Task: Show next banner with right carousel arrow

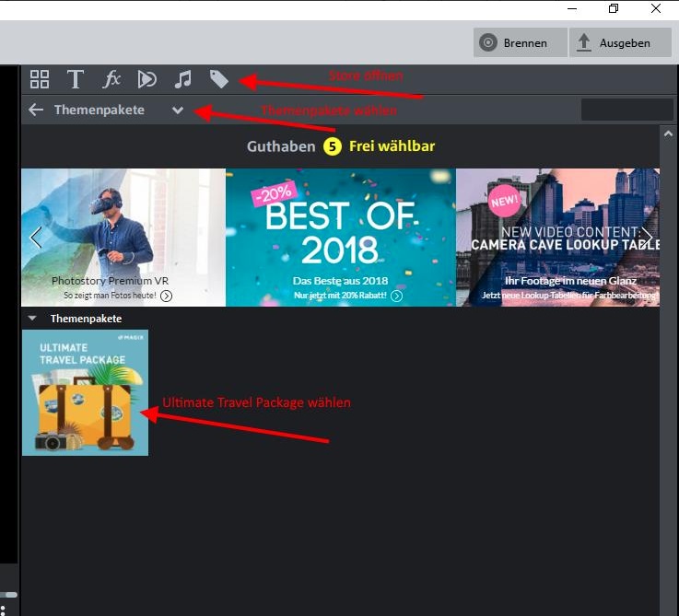Action: 647,238
